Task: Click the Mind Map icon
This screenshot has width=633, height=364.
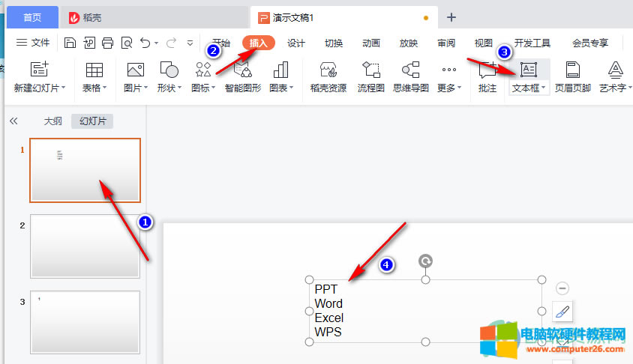Action: pos(410,70)
